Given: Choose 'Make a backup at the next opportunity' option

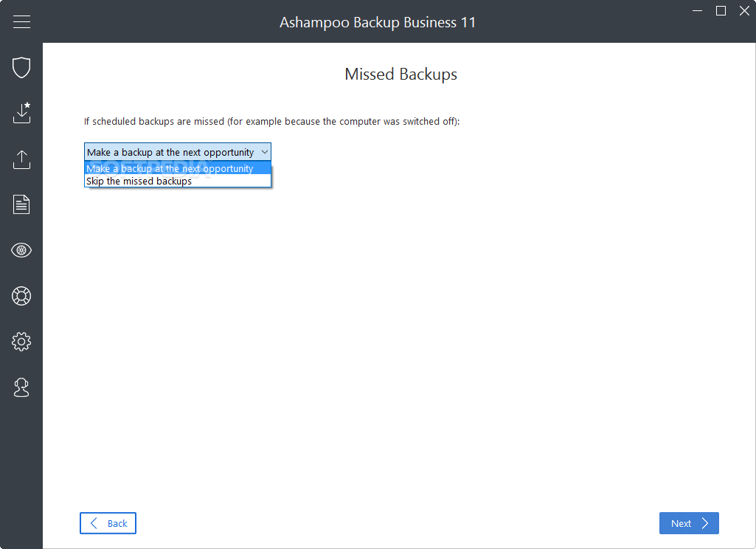Looking at the screenshot, I should point(178,168).
